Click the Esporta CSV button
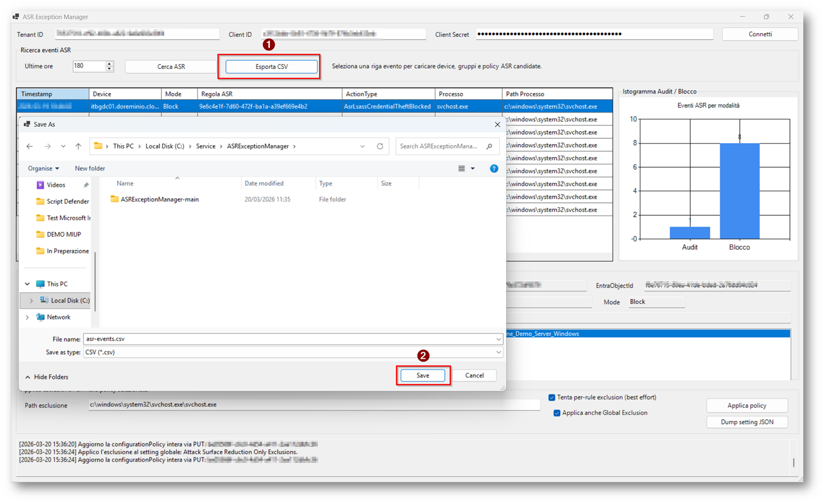 pos(271,67)
